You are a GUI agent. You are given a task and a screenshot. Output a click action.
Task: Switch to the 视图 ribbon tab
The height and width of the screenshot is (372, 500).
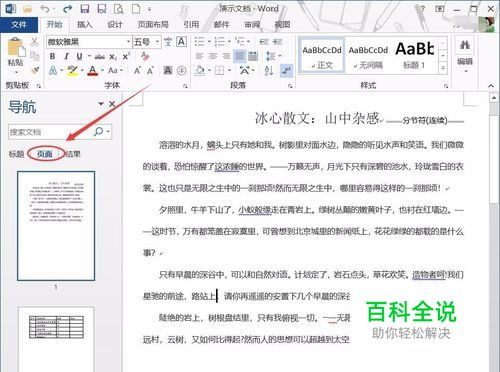pyautogui.click(x=282, y=24)
